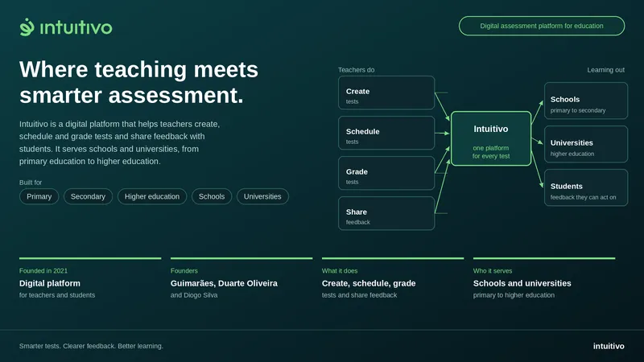This screenshot has width=644, height=362.
Task: Click the Universities tag pill
Action: [x=262, y=196]
